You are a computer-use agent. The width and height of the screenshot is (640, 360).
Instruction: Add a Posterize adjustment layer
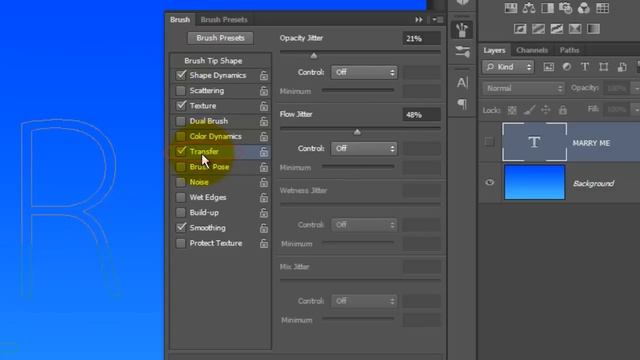[538, 29]
